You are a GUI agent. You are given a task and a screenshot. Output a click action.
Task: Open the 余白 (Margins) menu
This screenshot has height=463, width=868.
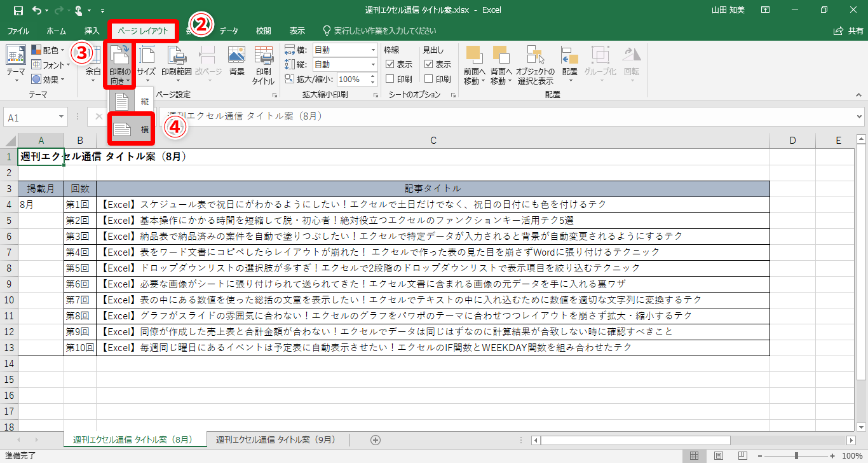click(93, 64)
